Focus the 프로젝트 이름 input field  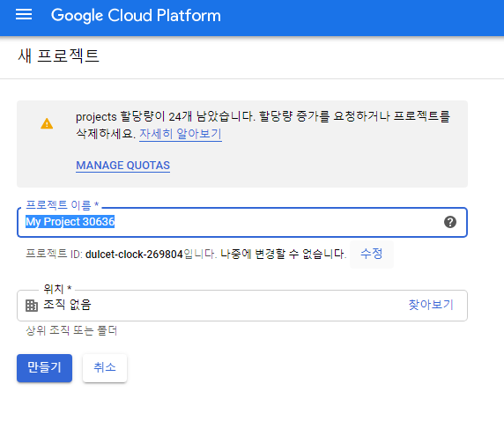pos(242,223)
